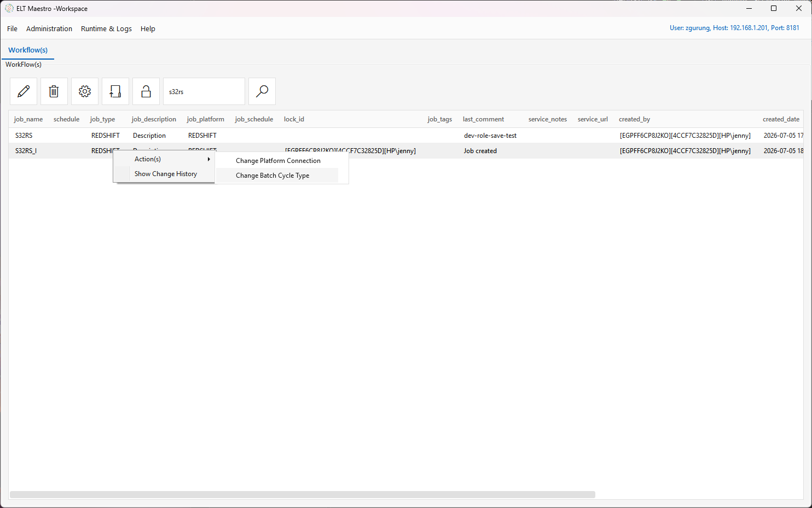Sort by the job_type column header

tap(103, 119)
